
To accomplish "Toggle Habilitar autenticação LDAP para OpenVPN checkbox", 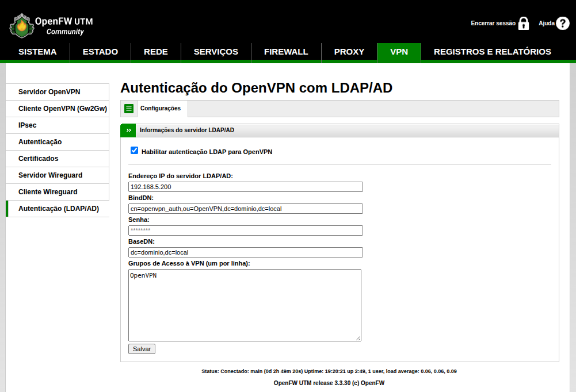I will (x=135, y=151).
